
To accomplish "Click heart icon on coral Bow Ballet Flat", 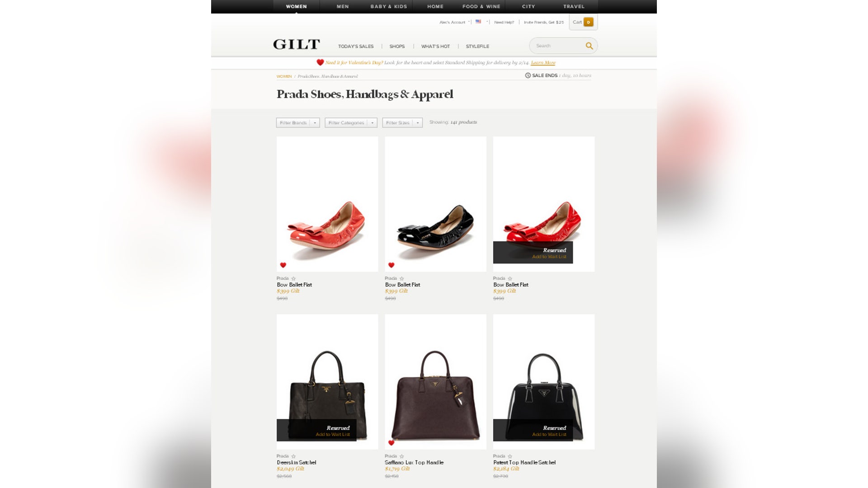I will pos(283,265).
